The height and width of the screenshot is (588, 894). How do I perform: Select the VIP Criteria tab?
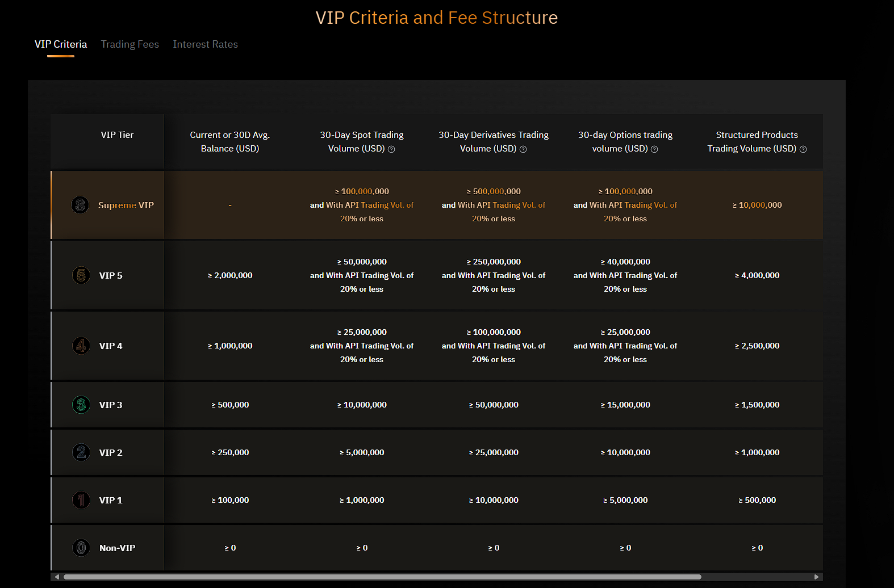pyautogui.click(x=61, y=44)
